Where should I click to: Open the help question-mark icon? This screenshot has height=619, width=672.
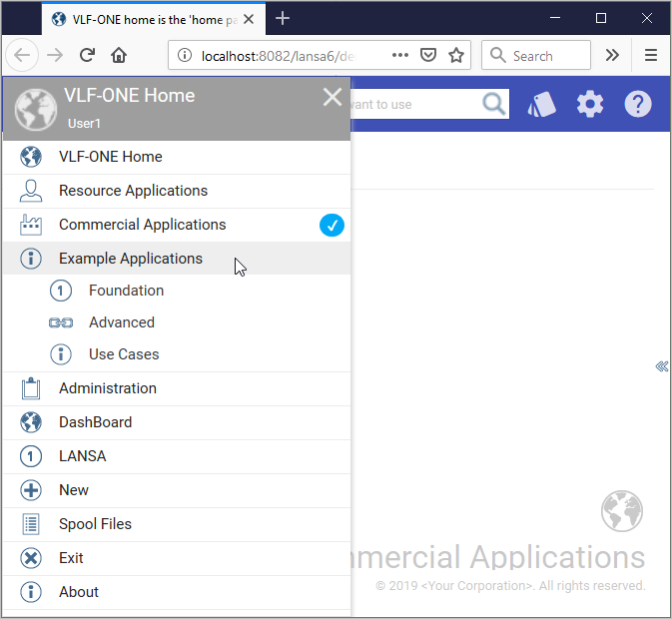point(638,104)
